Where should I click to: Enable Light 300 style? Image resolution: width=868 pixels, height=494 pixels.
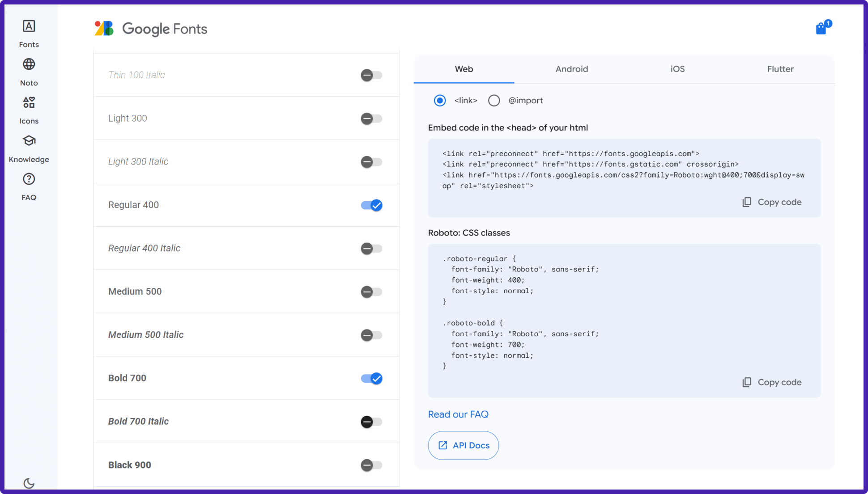click(x=371, y=118)
